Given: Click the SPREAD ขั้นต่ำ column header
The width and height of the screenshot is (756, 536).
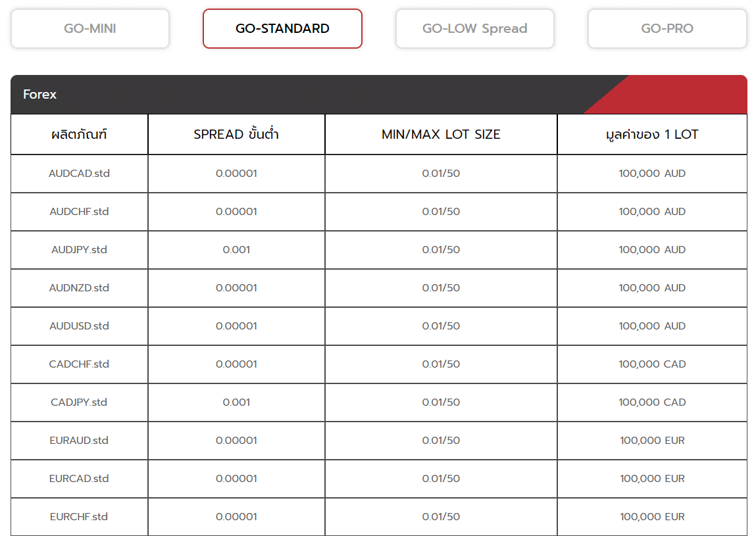Looking at the screenshot, I should point(236,135).
